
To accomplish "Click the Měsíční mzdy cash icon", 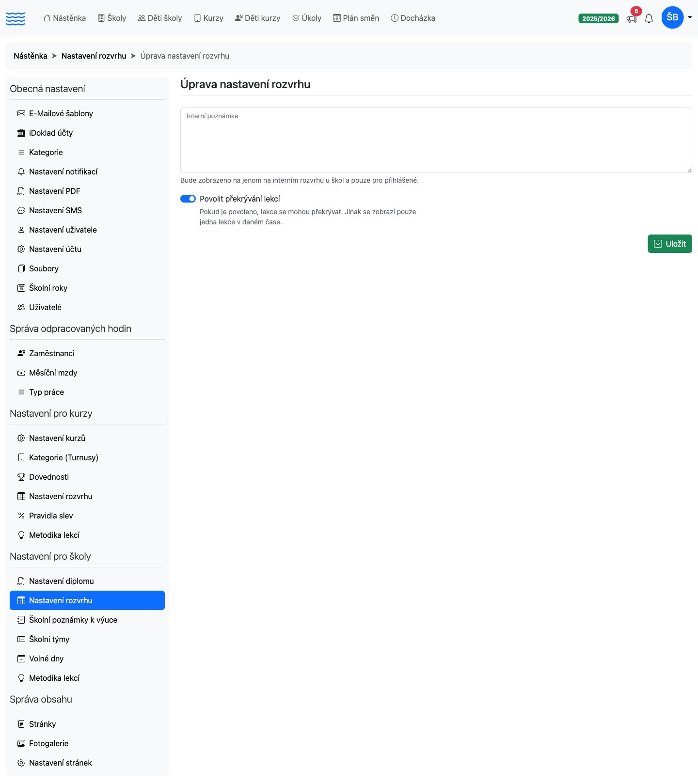I will click(x=21, y=373).
